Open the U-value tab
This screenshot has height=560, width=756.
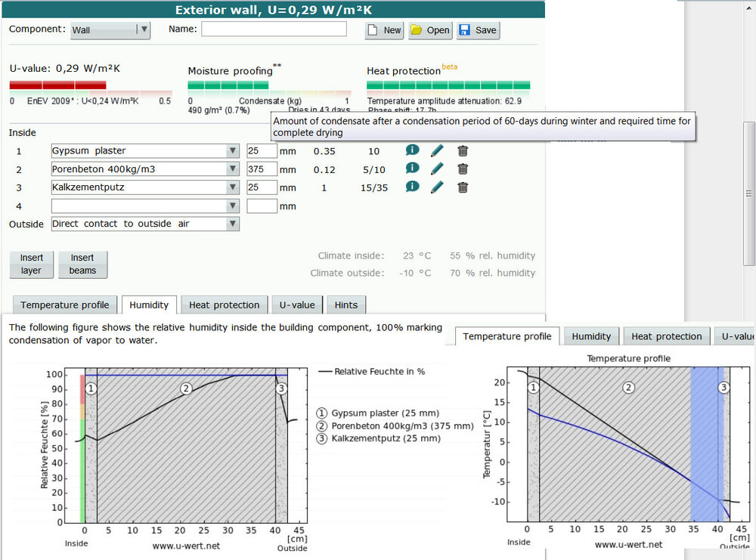coord(297,305)
